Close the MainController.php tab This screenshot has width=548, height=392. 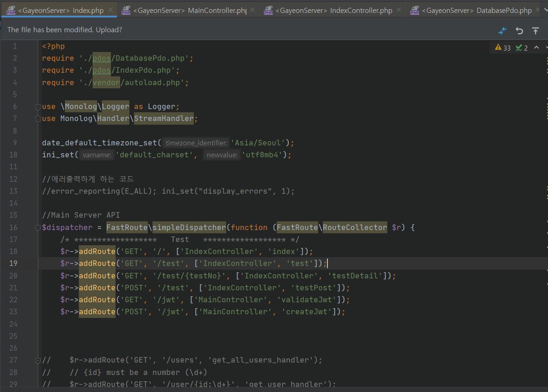[252, 10]
